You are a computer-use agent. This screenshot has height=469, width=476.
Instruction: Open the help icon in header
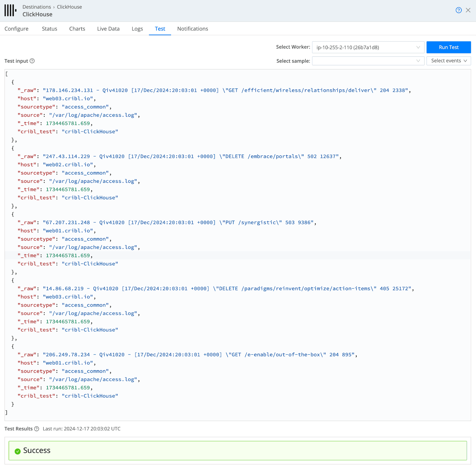pos(458,10)
